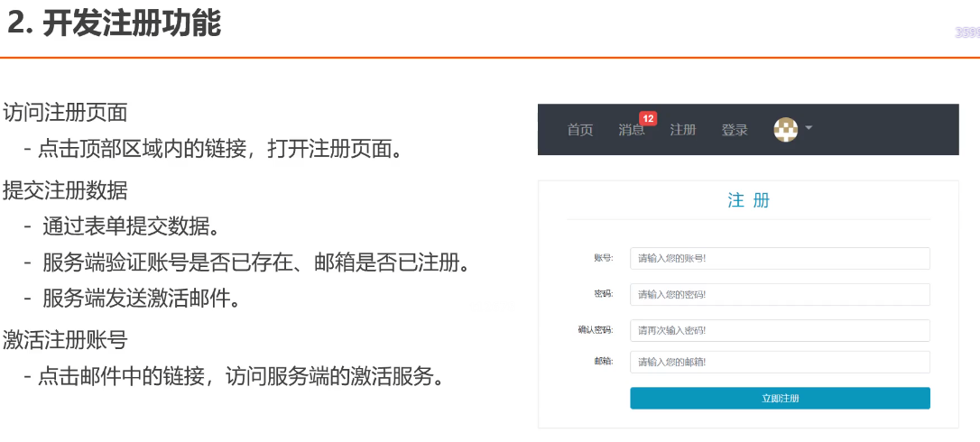The width and height of the screenshot is (980, 442).
Task: Focus the 密码 input field
Action: 780,294
